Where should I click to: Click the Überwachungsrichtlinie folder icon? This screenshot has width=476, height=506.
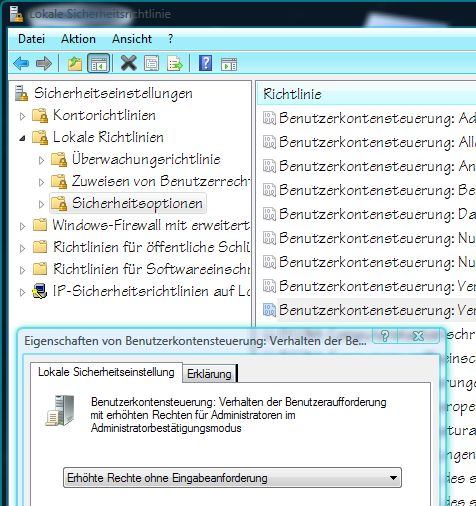59,159
